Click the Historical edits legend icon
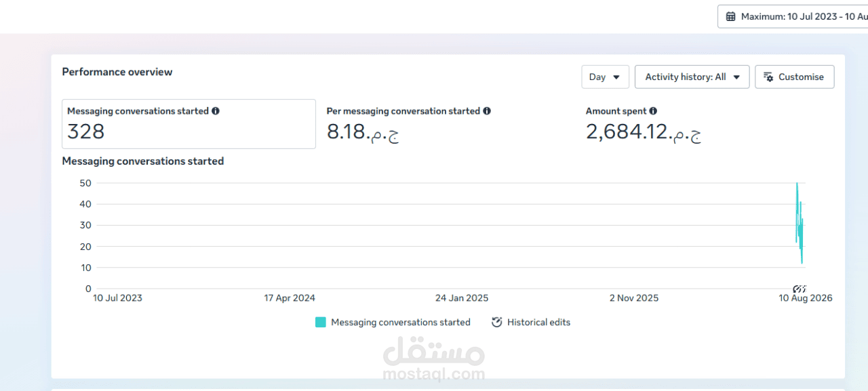Image resolution: width=868 pixels, height=391 pixels. click(x=496, y=322)
